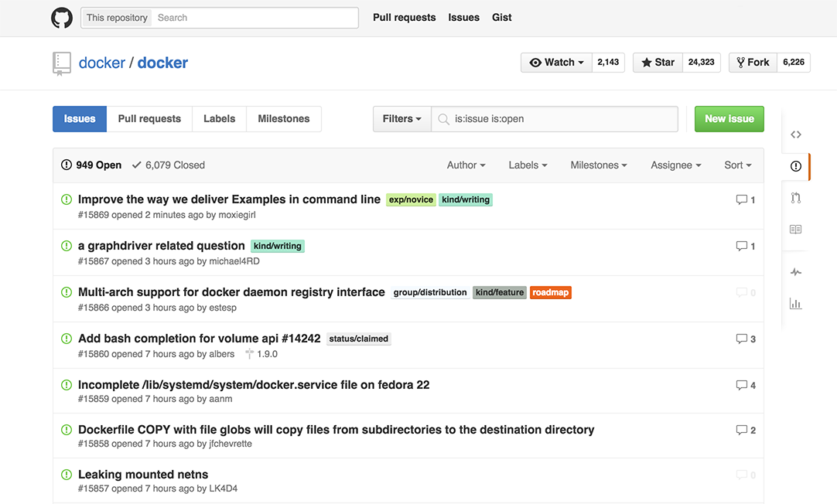Show the 6,079 Closed issues
This screenshot has width=837, height=504.
point(168,165)
